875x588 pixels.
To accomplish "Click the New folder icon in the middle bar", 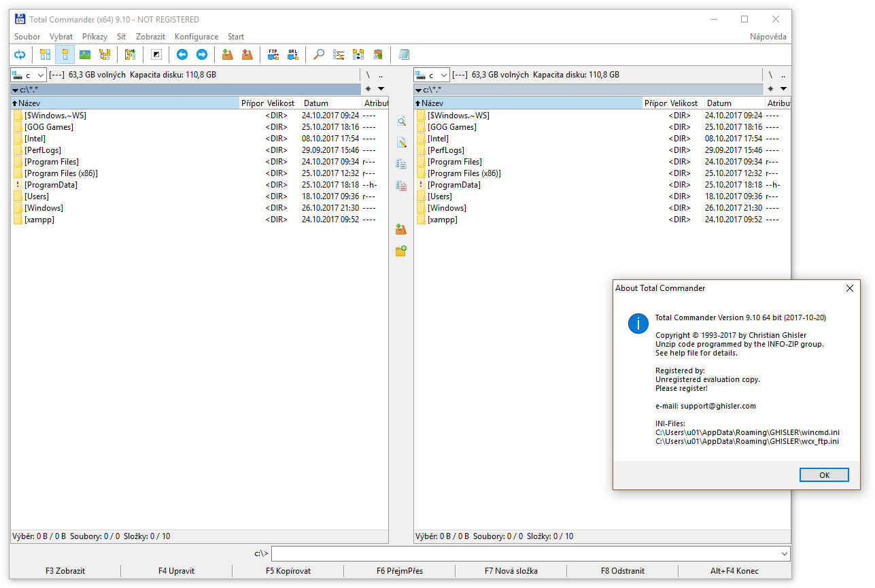I will pyautogui.click(x=401, y=251).
